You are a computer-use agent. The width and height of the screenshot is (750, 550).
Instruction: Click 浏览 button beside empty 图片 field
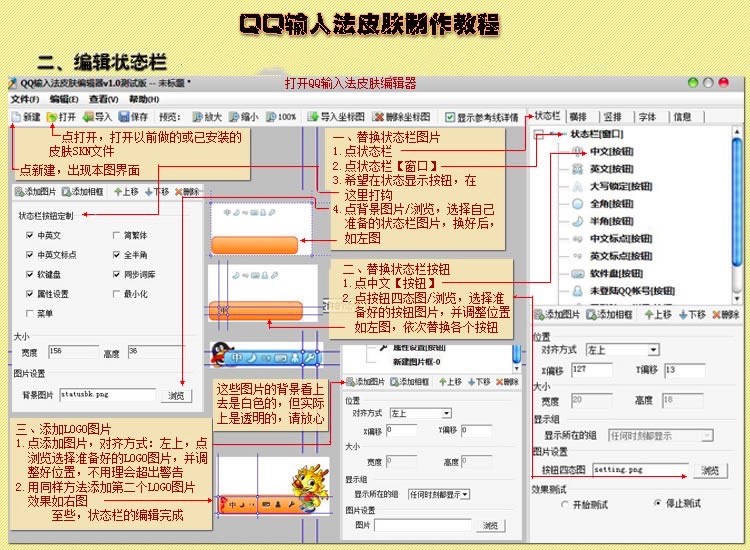coord(490,526)
